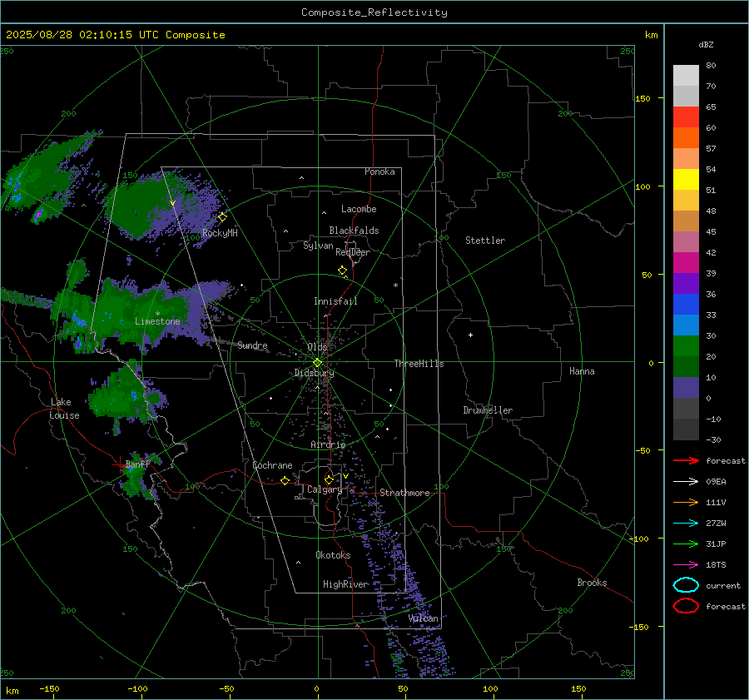
Task: Click the -50 value on right axis
Action: [642, 450]
